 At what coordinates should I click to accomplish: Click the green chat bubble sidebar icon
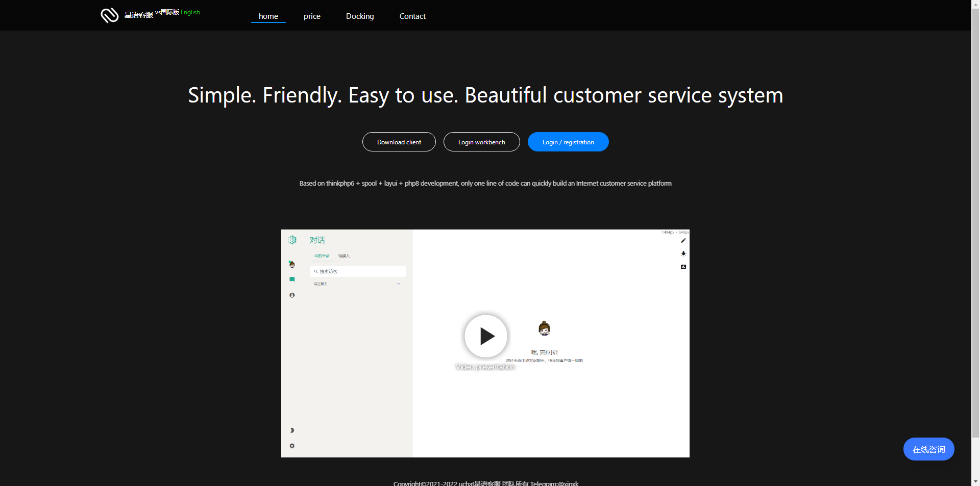tap(292, 279)
